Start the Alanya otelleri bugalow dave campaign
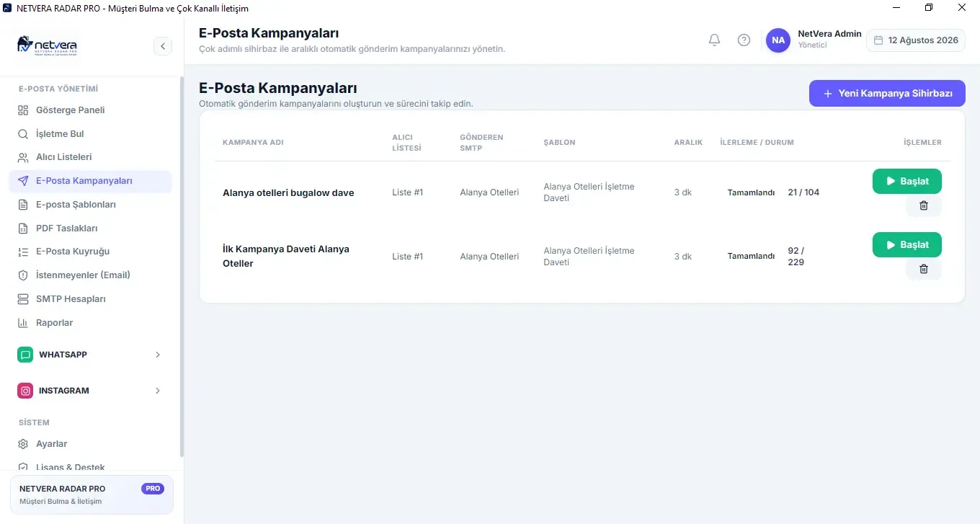The width and height of the screenshot is (980, 524). coord(906,182)
